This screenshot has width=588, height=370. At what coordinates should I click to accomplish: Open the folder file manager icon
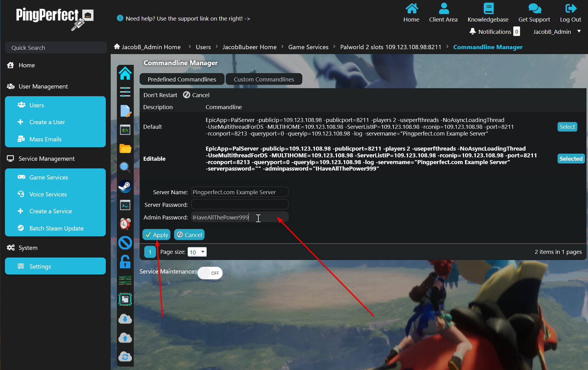coord(125,149)
